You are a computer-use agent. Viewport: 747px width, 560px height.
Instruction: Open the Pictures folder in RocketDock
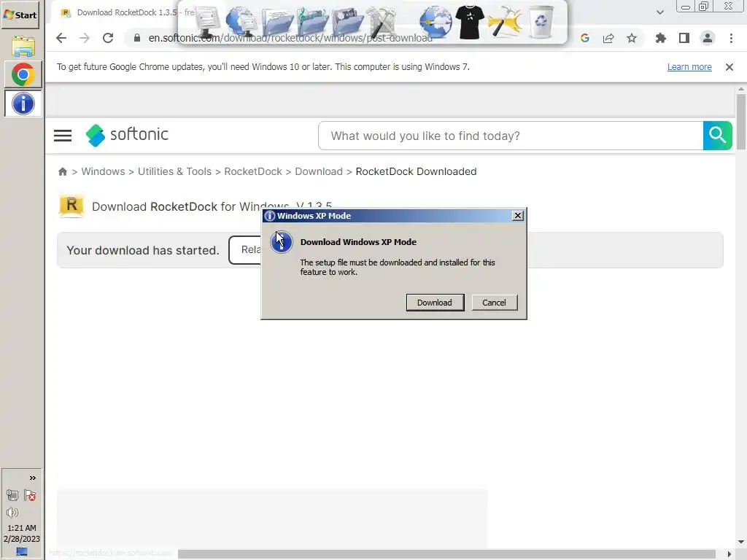[x=348, y=22]
